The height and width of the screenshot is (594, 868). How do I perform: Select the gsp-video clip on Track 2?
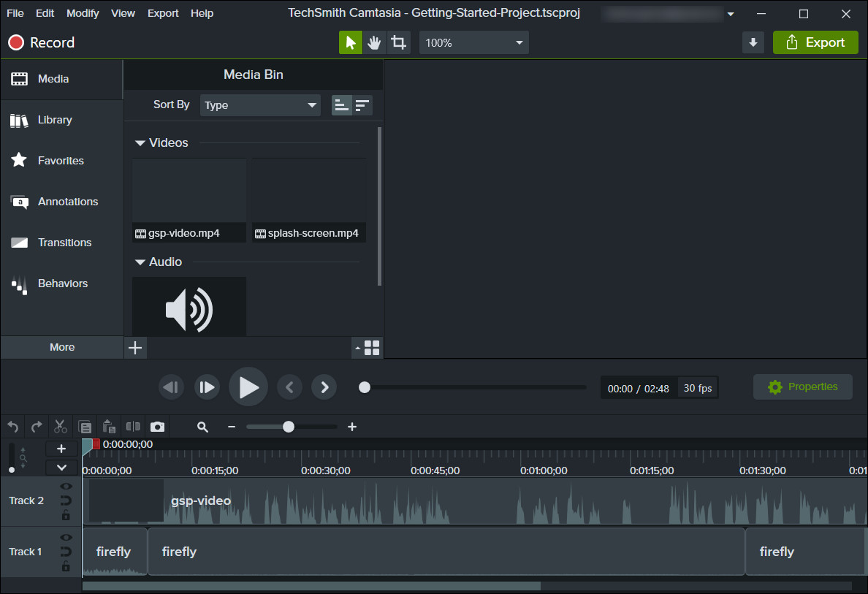tap(474, 501)
